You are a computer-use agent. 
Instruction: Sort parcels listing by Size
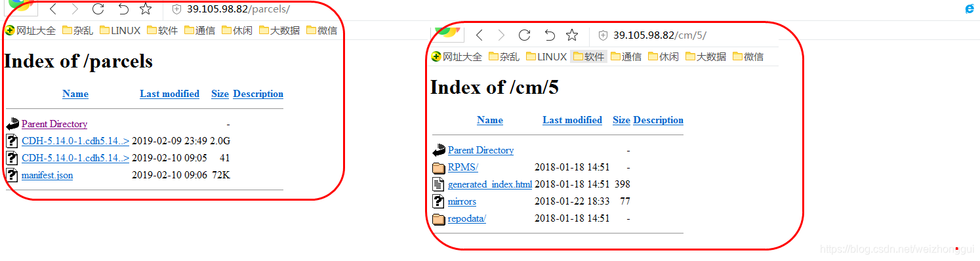click(x=220, y=94)
